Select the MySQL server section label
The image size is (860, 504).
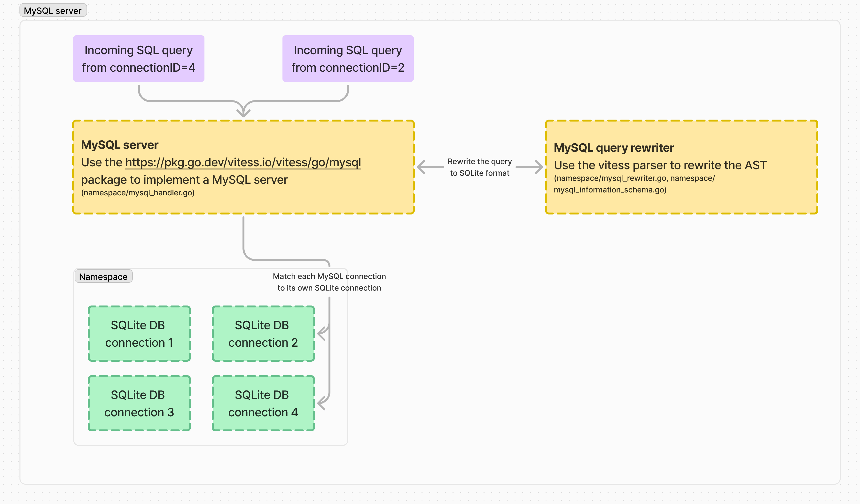point(53,11)
